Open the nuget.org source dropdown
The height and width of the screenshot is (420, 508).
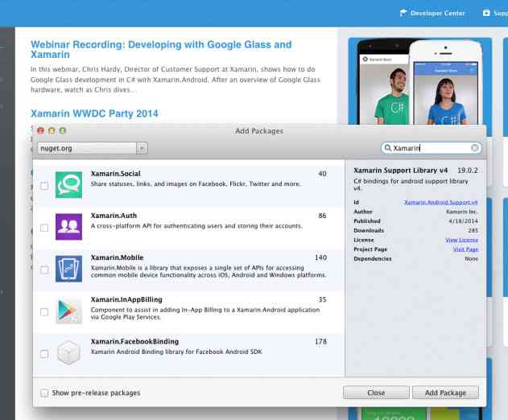click(x=93, y=148)
